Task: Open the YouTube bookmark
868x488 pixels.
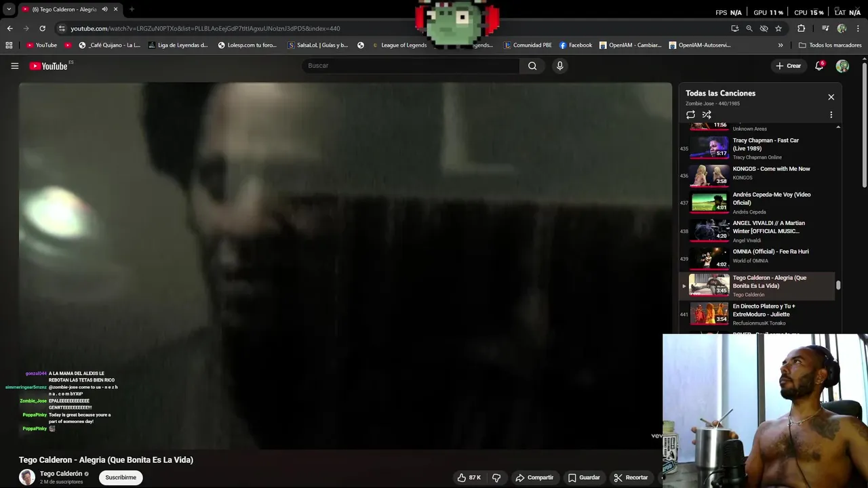Action: click(x=42, y=45)
